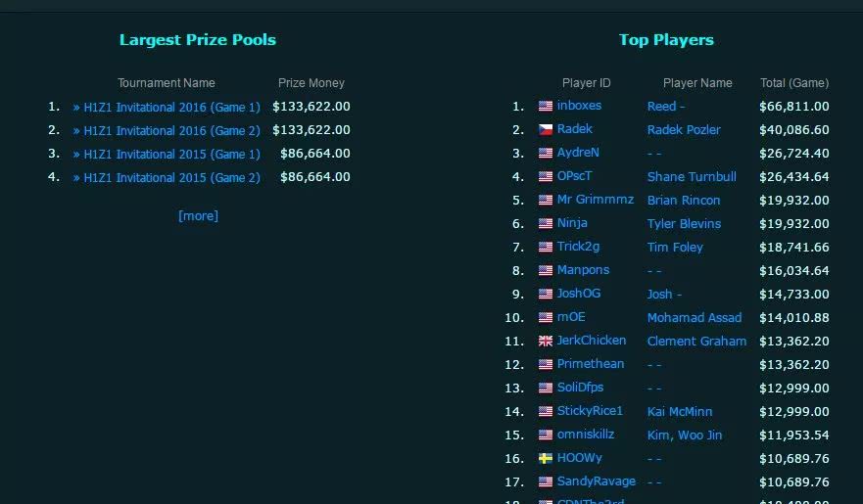Click the Czech flag next to Radek

(x=546, y=129)
